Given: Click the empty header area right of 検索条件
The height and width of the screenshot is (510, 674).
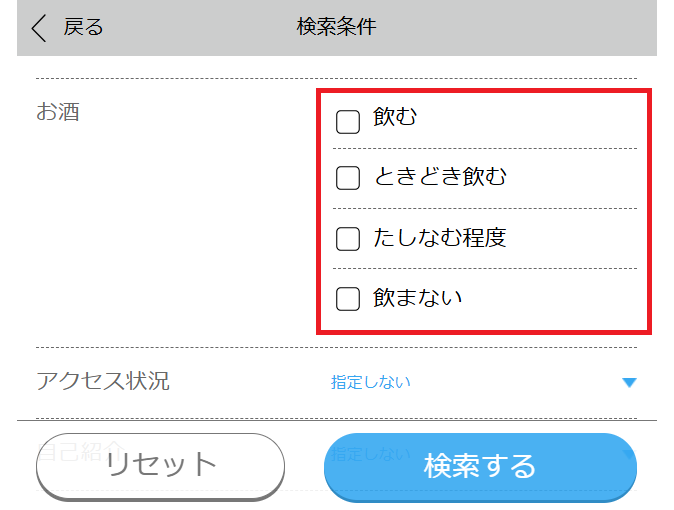Looking at the screenshot, I should [x=520, y=27].
